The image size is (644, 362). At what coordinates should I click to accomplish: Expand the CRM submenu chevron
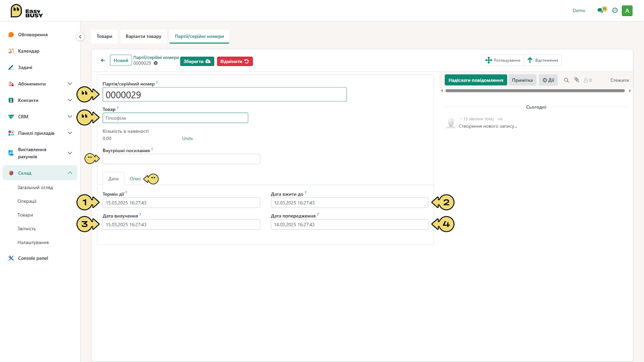pyautogui.click(x=70, y=117)
